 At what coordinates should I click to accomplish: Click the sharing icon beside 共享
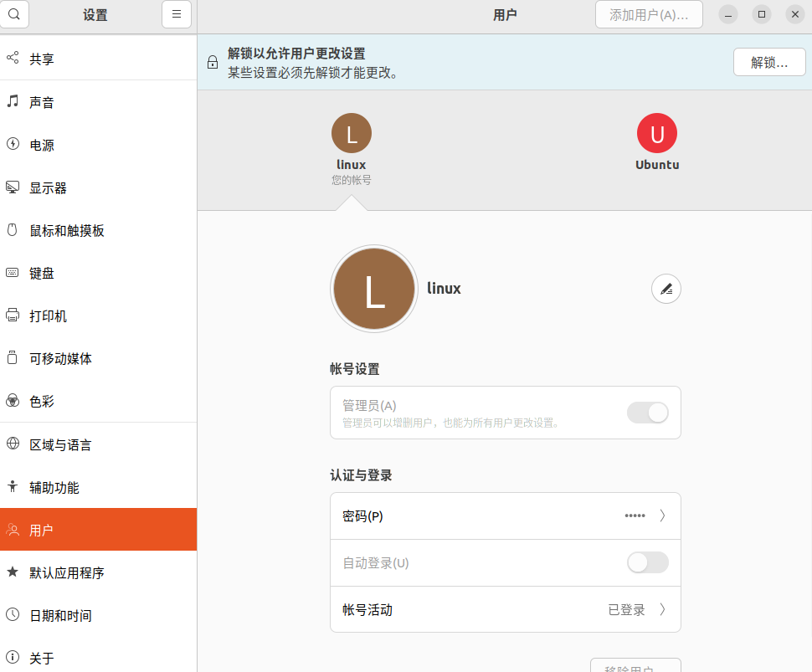point(13,58)
